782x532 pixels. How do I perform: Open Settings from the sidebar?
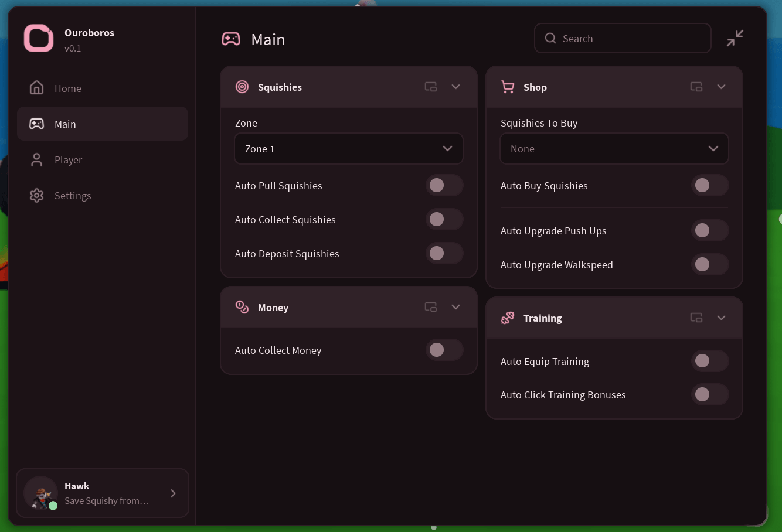[103, 196]
